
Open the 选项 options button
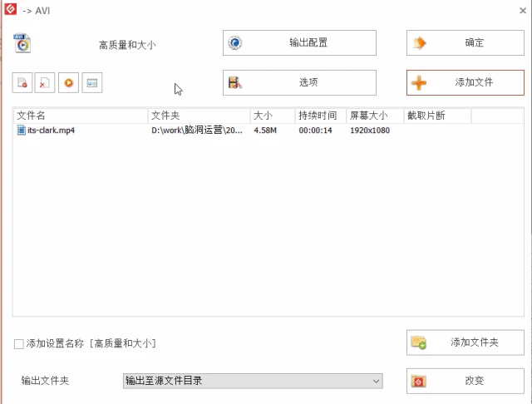[x=299, y=82]
